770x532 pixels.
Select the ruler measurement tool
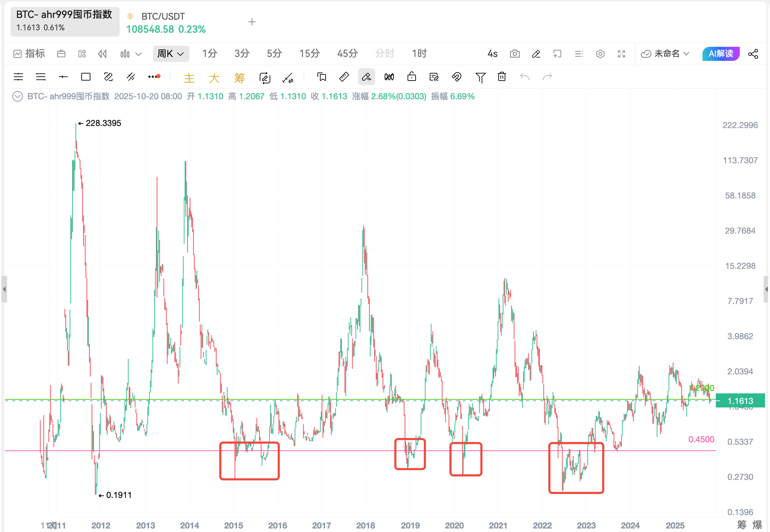tap(344, 77)
